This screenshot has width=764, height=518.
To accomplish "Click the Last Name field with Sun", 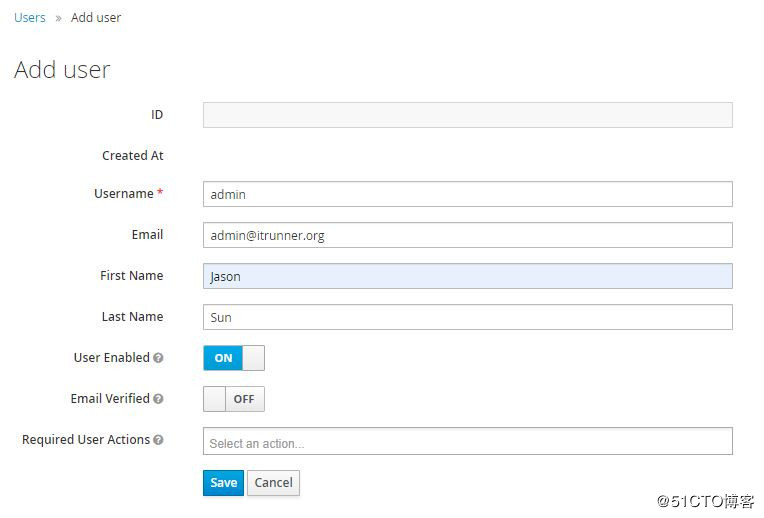I will 467,317.
